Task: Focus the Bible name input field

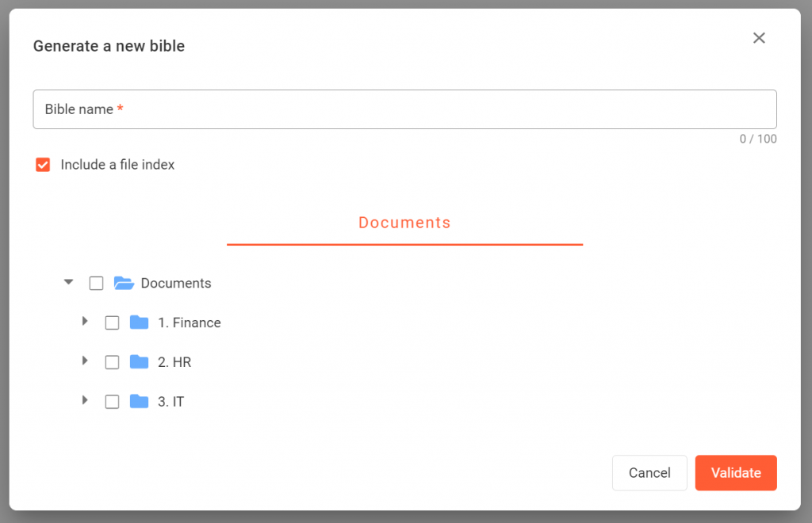Action: coord(404,109)
